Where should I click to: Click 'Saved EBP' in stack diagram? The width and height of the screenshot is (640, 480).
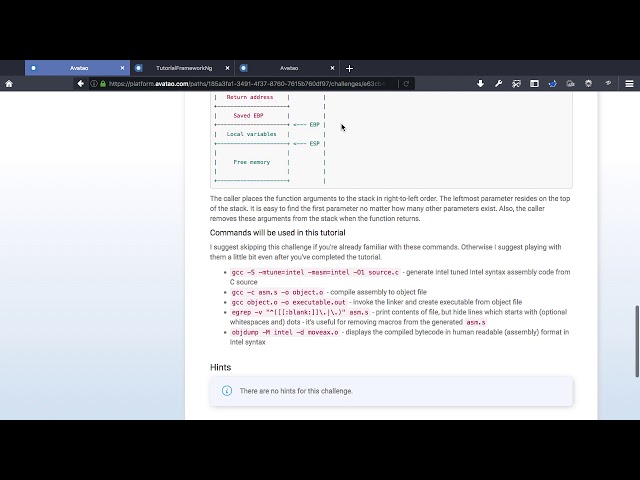point(248,116)
